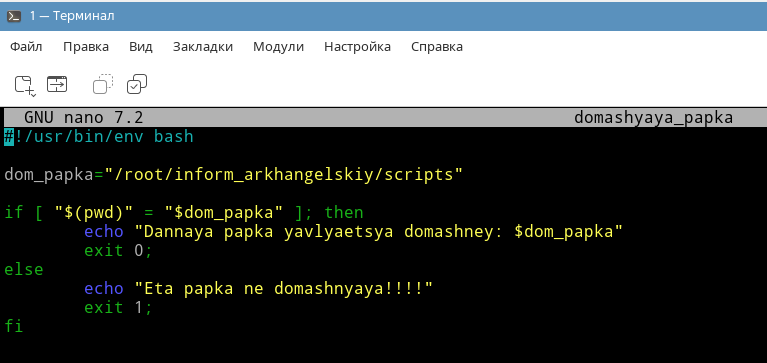Open the Вид menu
This screenshot has height=363, width=767.
(x=141, y=47)
